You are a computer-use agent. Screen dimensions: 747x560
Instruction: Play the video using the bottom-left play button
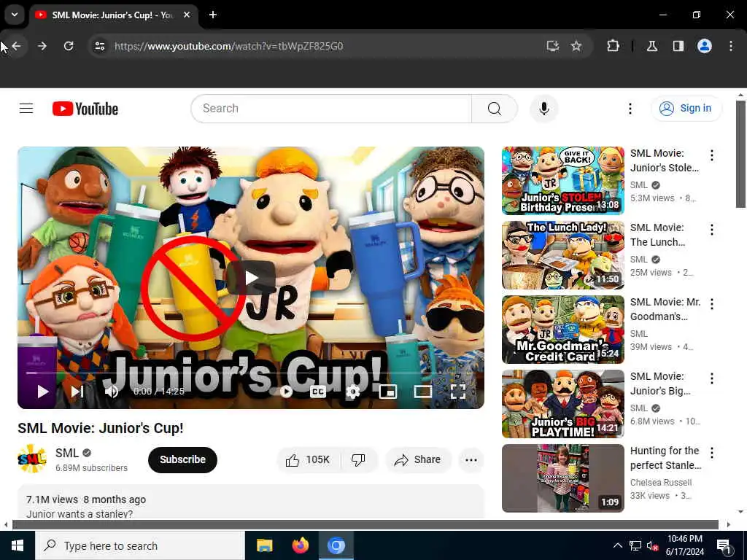[43, 392]
